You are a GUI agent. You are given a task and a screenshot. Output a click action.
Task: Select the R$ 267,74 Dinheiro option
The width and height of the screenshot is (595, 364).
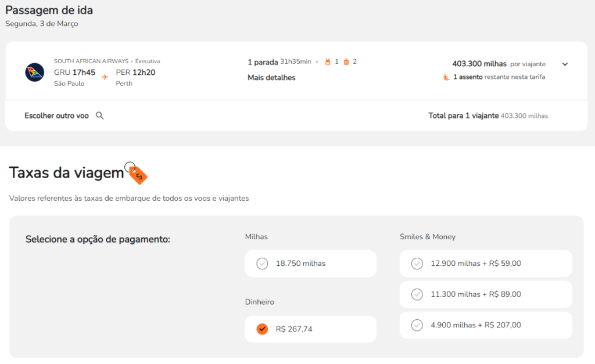click(x=310, y=329)
